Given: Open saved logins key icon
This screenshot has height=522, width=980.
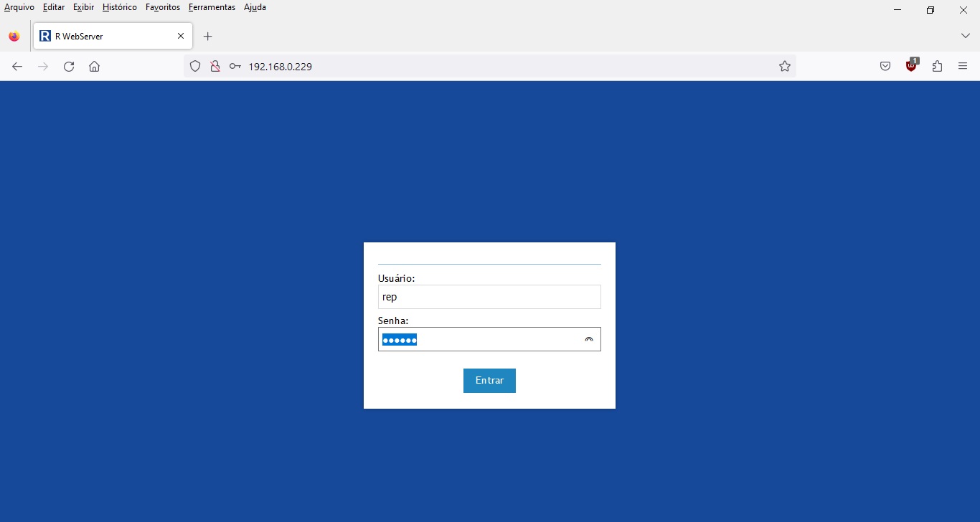Looking at the screenshot, I should coord(235,67).
